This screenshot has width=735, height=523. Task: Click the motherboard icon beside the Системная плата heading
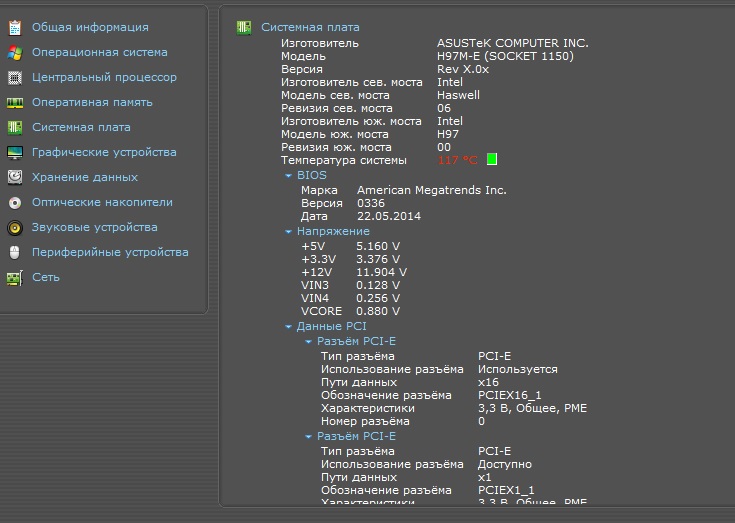[244, 27]
